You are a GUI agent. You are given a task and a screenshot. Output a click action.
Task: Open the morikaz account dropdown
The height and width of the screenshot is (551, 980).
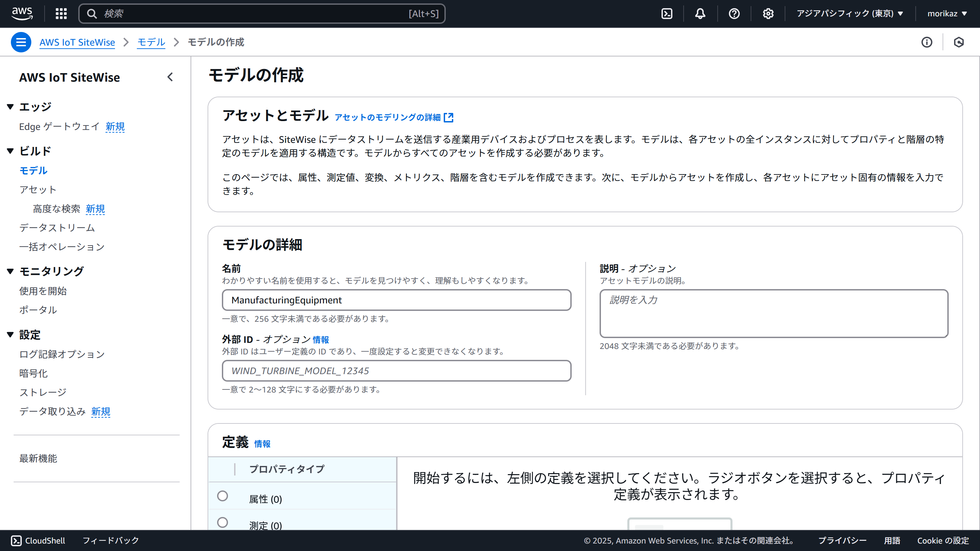coord(947,14)
